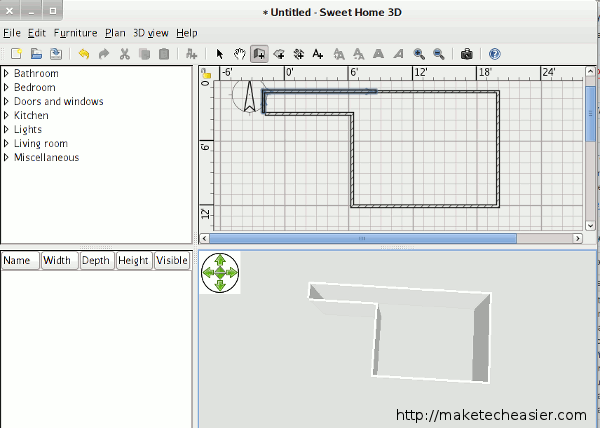Open Sweet Home 3D help icon
This screenshot has width=600, height=428.
pyautogui.click(x=494, y=54)
